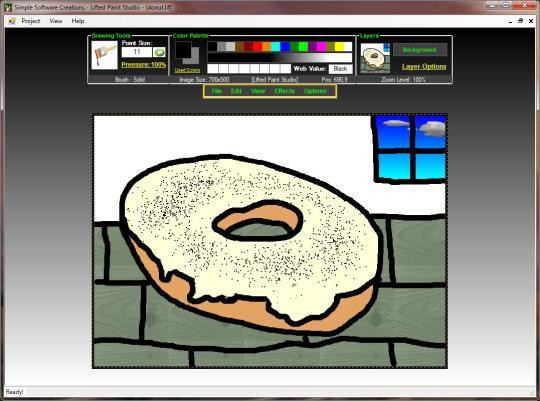The image size is (540, 401).
Task: Pick the cyan palette swatch
Action: click(x=276, y=47)
